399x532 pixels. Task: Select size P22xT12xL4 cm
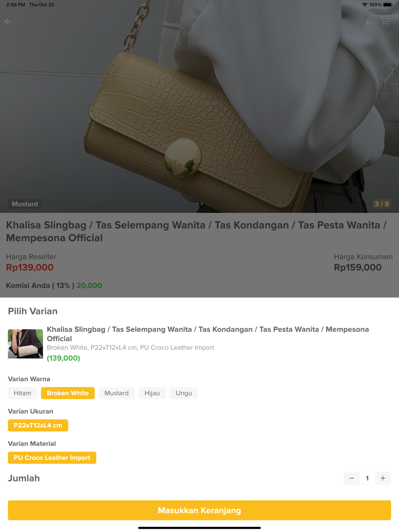pyautogui.click(x=38, y=426)
